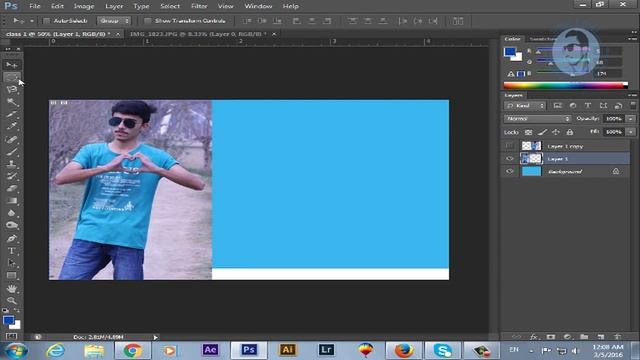Open the tool preset picker arrow
The width and height of the screenshot is (640, 360).
32,21
